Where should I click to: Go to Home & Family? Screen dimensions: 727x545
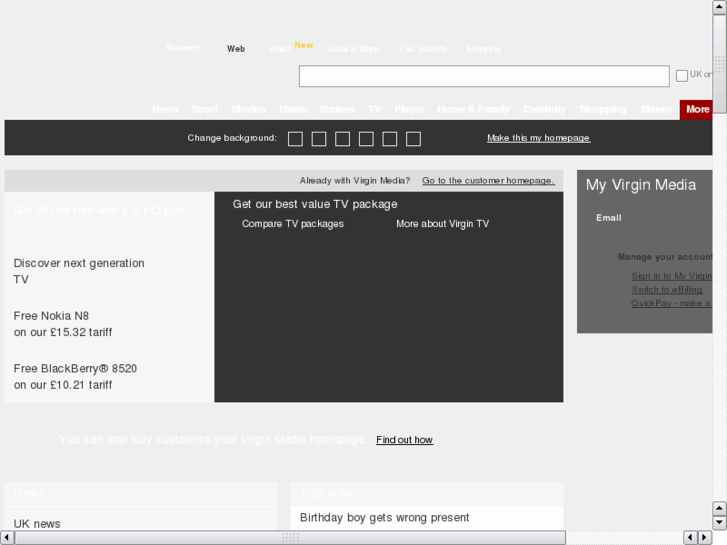[x=473, y=109]
